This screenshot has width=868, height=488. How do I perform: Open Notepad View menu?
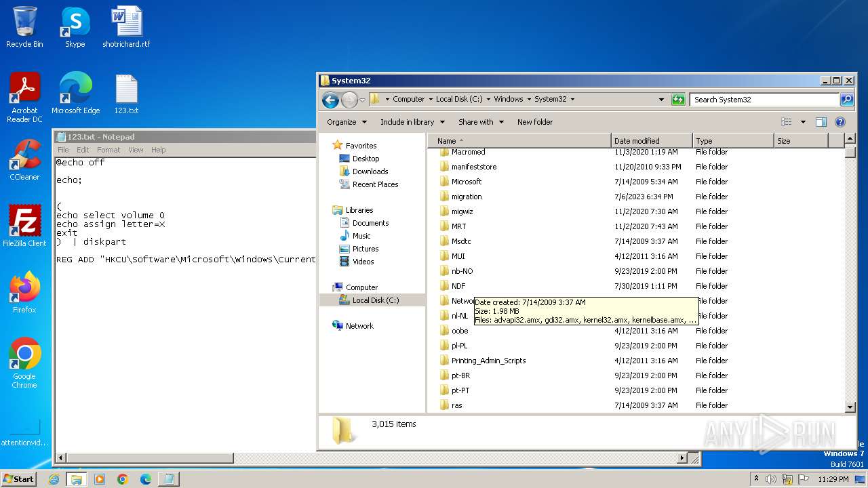[x=136, y=150]
